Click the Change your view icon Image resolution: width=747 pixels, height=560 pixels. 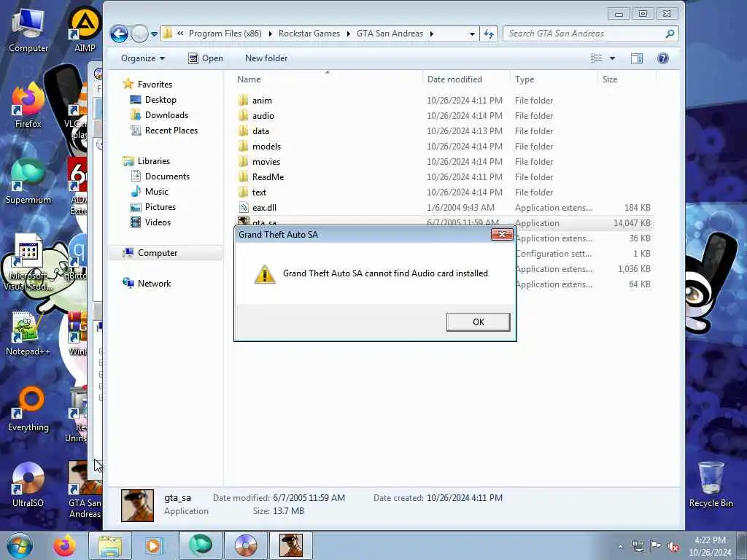596,58
